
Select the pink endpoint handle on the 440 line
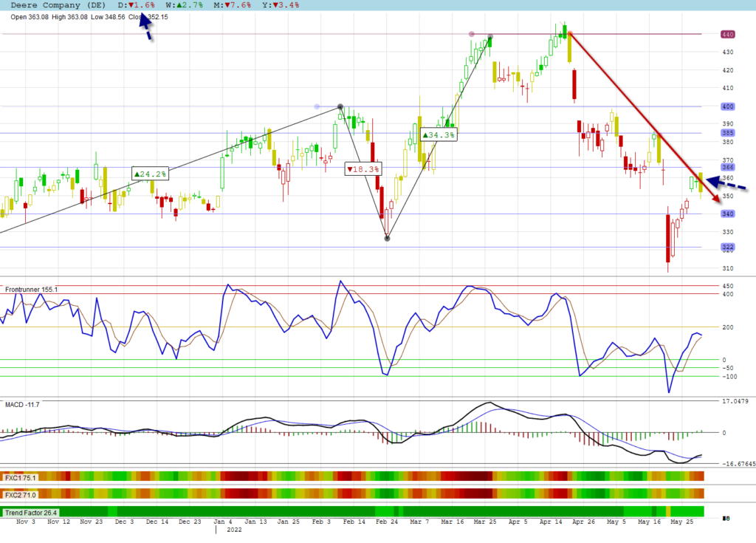pos(472,34)
